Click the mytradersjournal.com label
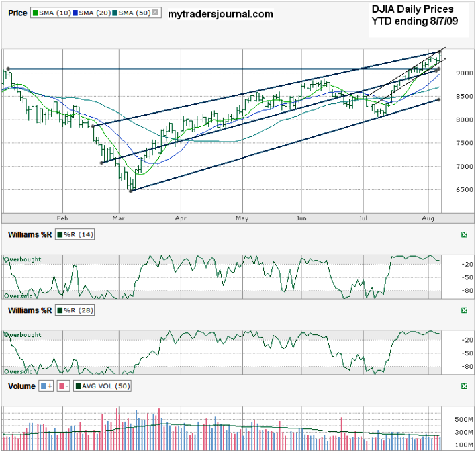Image resolution: width=476 pixels, height=452 pixels. [221, 14]
